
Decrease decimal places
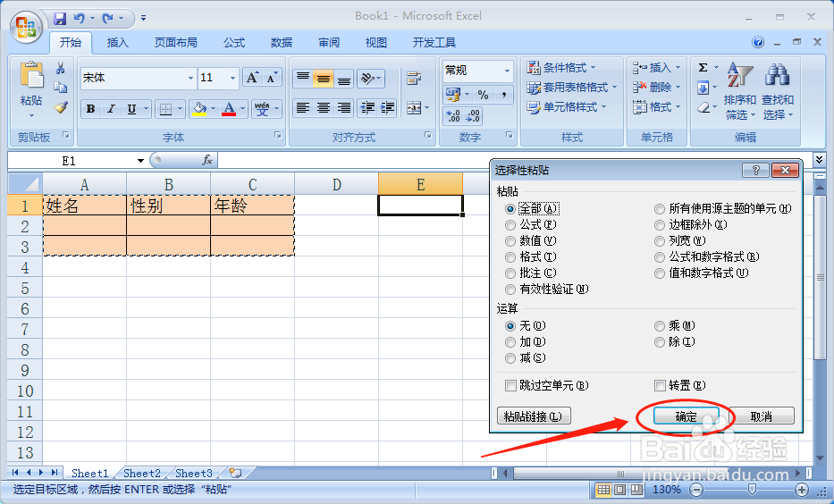[473, 115]
